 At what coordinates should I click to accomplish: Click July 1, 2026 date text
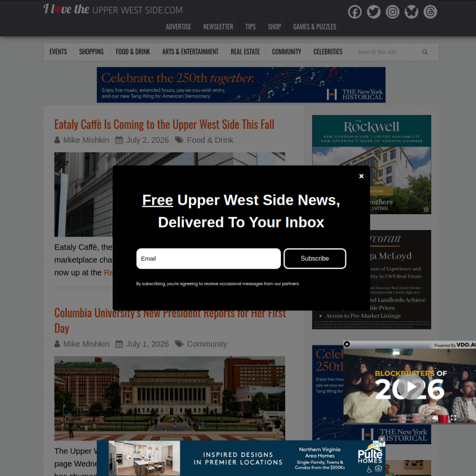click(147, 344)
